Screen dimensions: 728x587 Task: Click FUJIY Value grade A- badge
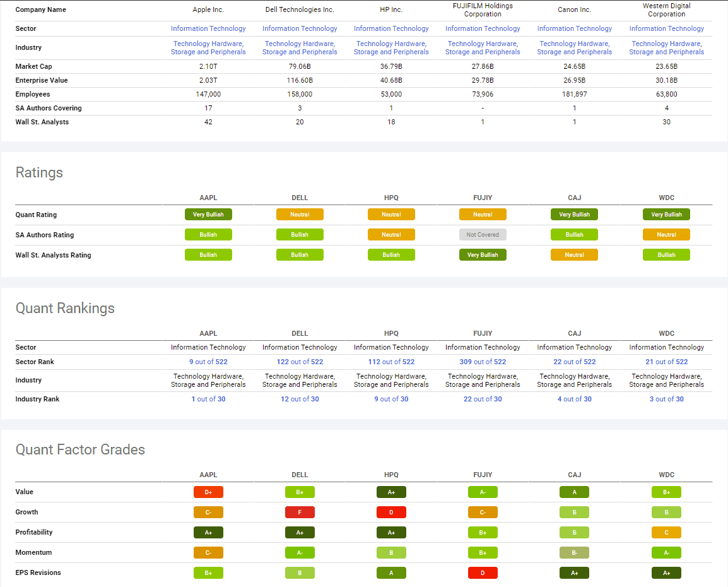click(483, 492)
